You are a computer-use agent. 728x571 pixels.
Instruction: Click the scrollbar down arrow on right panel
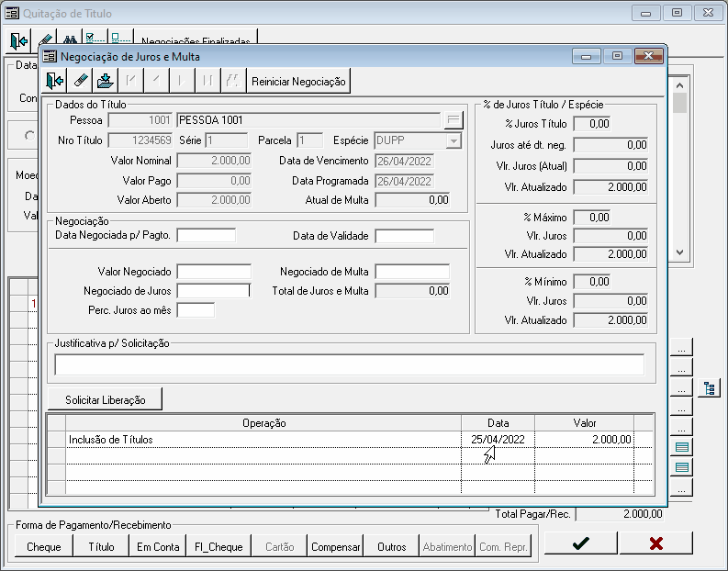pos(679,252)
